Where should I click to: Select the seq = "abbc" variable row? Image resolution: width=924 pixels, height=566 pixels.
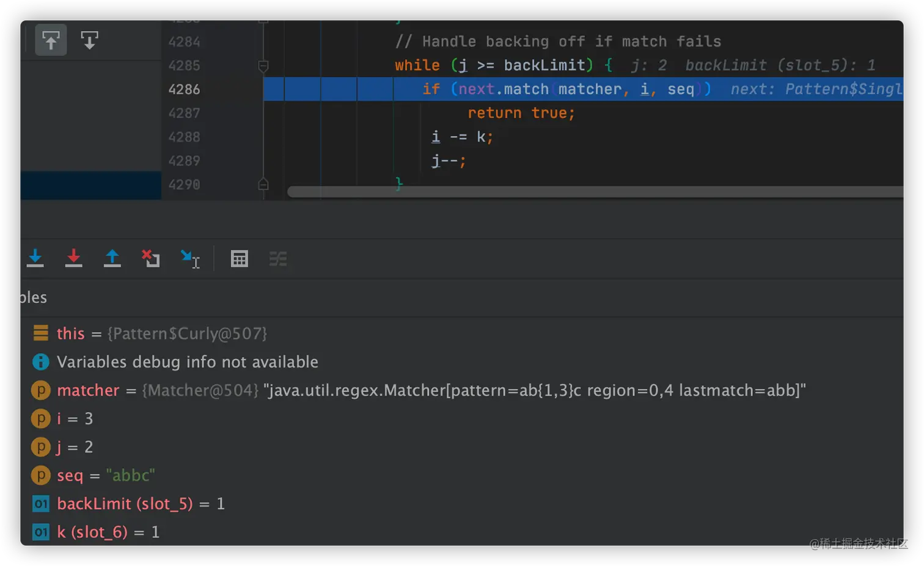(461, 475)
